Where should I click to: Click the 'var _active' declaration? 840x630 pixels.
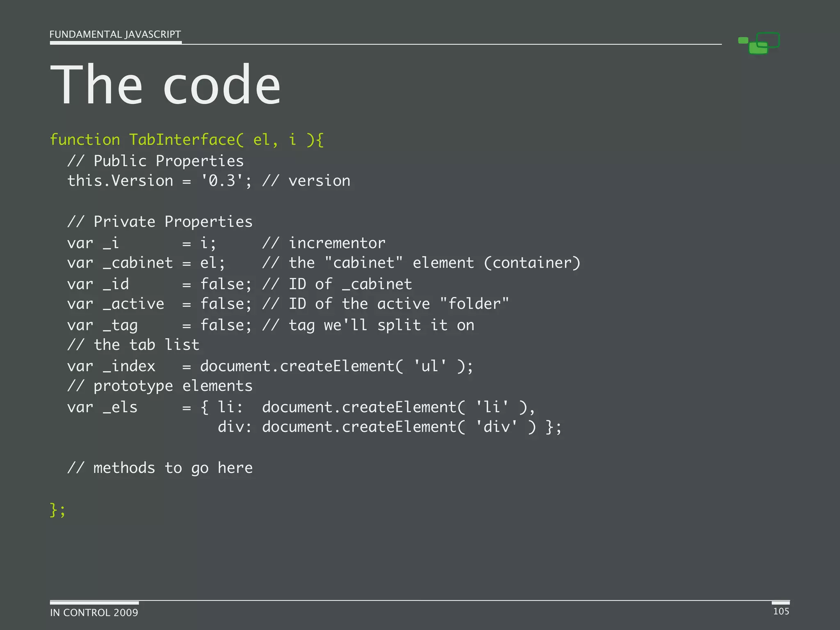116,304
